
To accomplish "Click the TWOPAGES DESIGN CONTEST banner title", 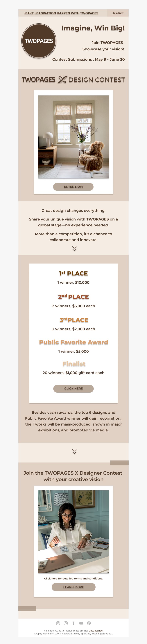I will tap(73, 80).
